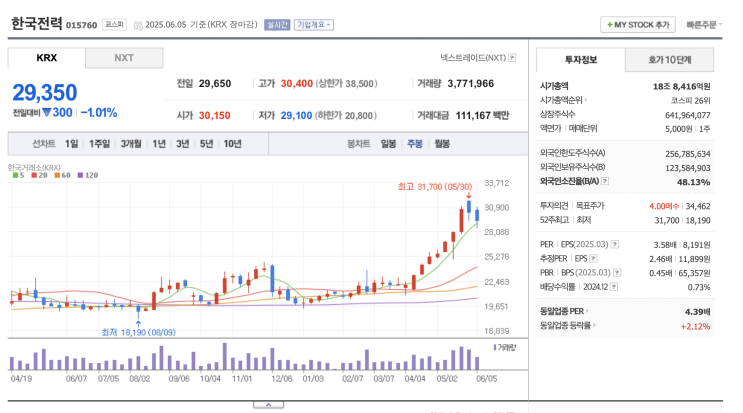
Task: Switch candle chart to 일봉
Action: point(388,144)
